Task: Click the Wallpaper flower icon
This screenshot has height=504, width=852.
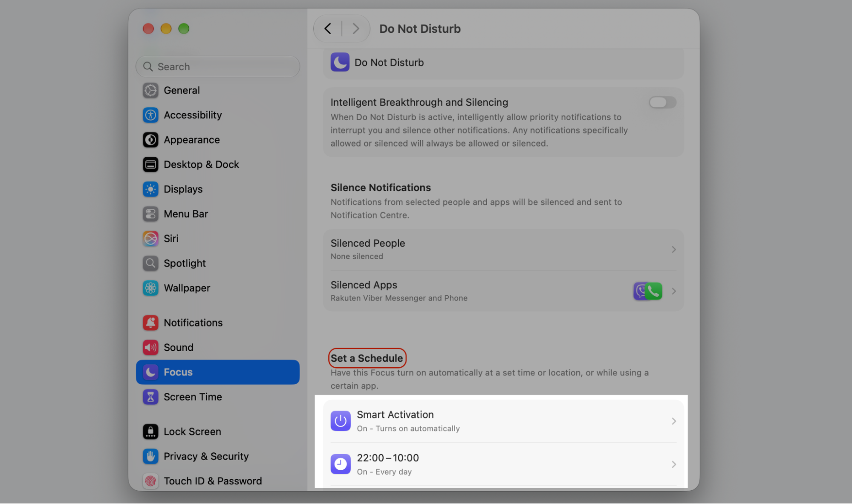Action: tap(150, 288)
